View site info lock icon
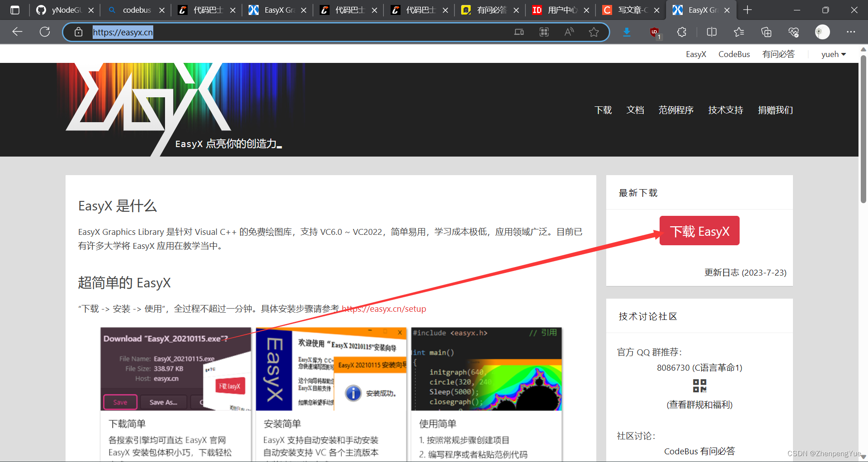The image size is (868, 462). tap(78, 32)
